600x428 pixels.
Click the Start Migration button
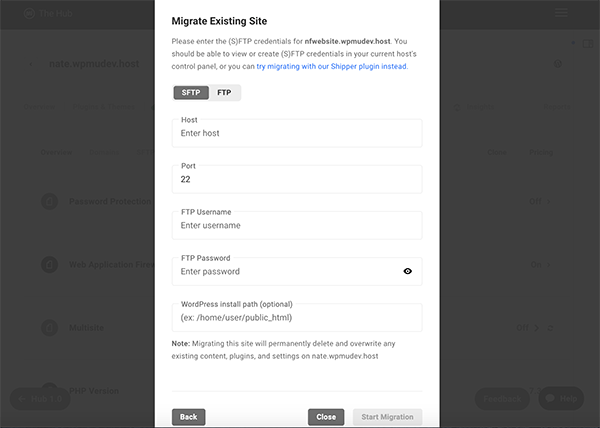[388, 417]
